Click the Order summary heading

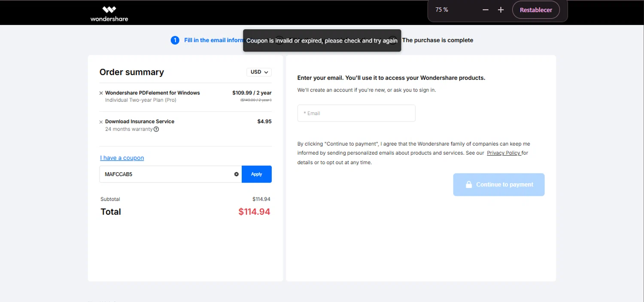point(132,72)
